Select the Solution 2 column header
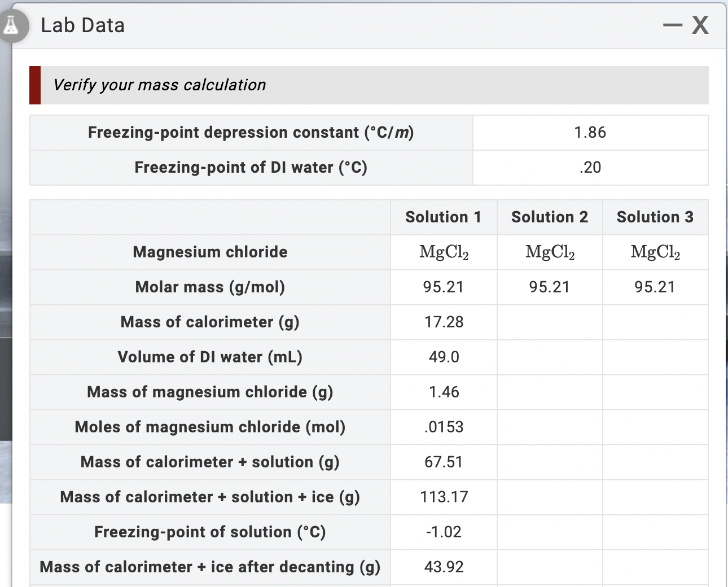 pos(549,217)
